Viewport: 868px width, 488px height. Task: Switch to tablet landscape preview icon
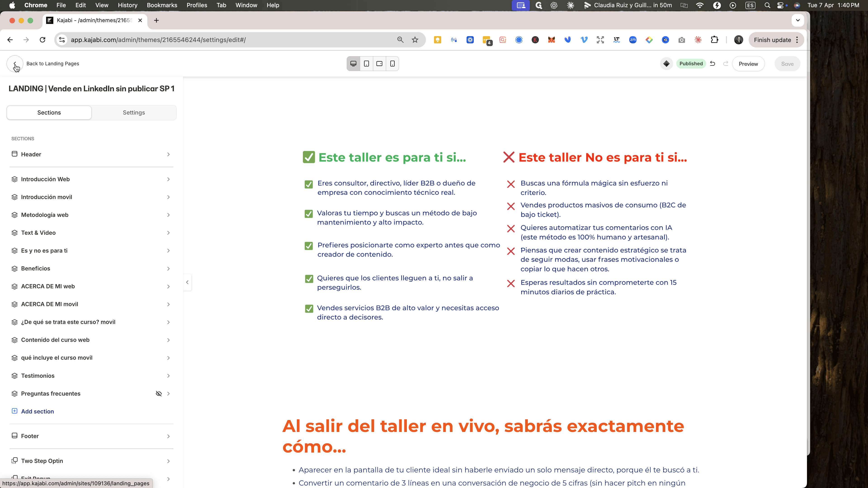coord(380,64)
